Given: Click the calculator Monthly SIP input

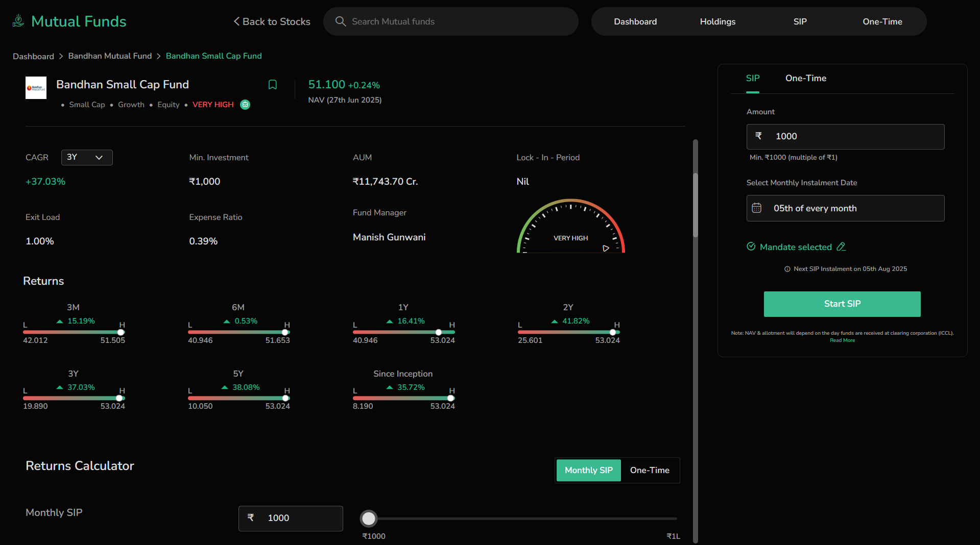Looking at the screenshot, I should [x=290, y=518].
